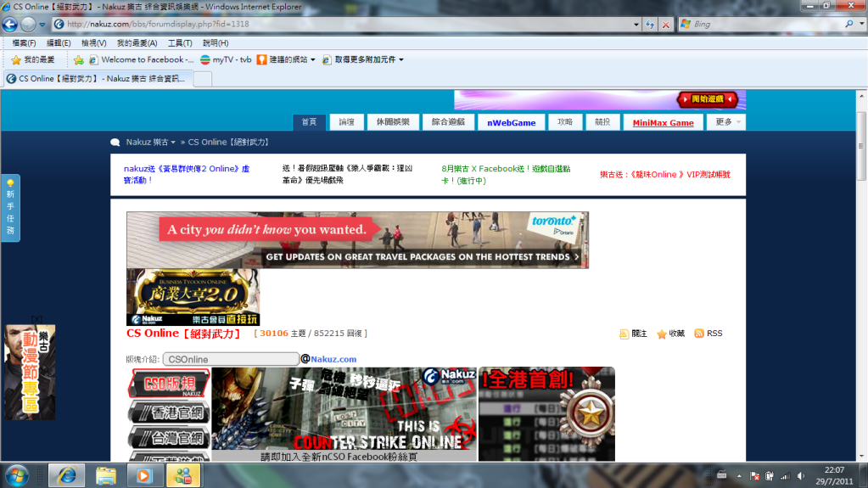Click the add to favorites bar icon
The height and width of the screenshot is (488, 868).
click(x=79, y=59)
